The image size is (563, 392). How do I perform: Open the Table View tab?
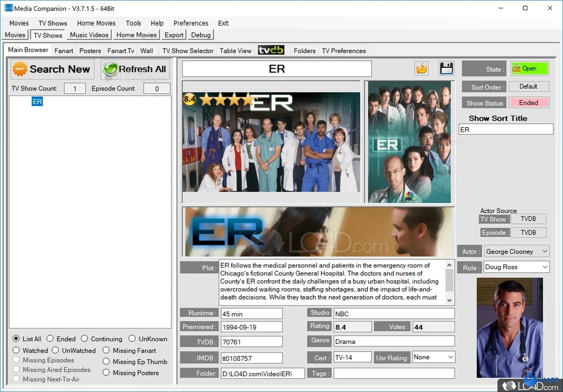pos(236,51)
